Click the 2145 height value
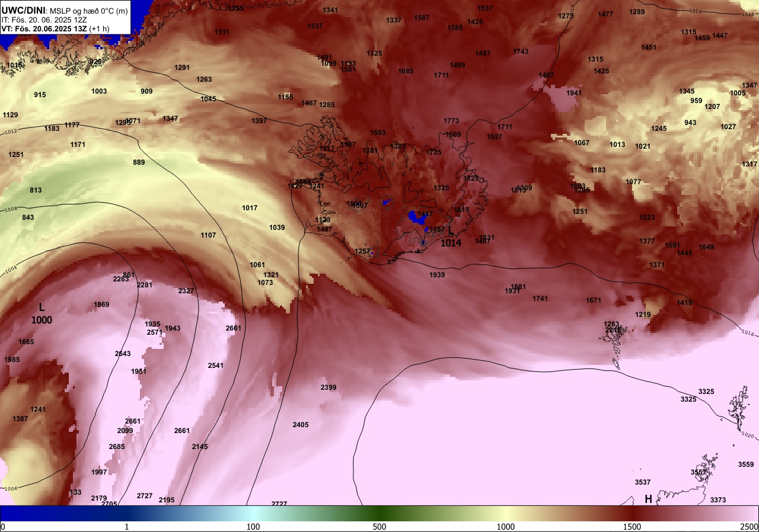759x532 pixels. tap(200, 447)
